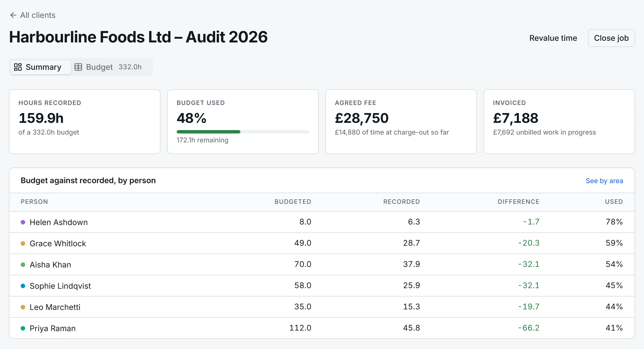
Task: Click the Budget Used progress bar
Action: [x=243, y=132]
